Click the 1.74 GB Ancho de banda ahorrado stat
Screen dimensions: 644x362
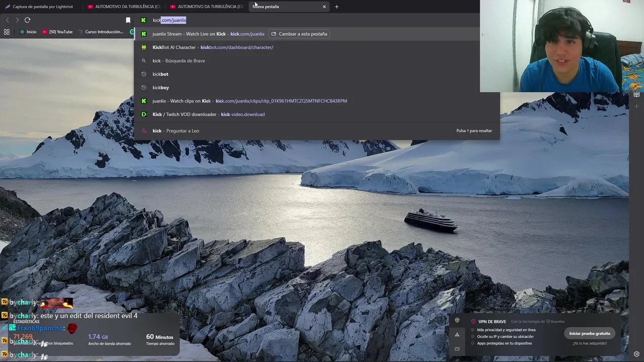point(109,339)
